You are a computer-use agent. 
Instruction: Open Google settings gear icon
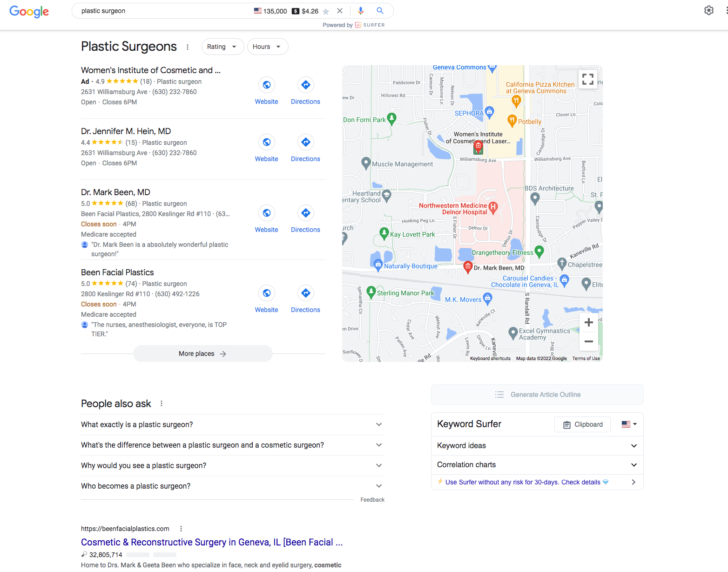(709, 10)
